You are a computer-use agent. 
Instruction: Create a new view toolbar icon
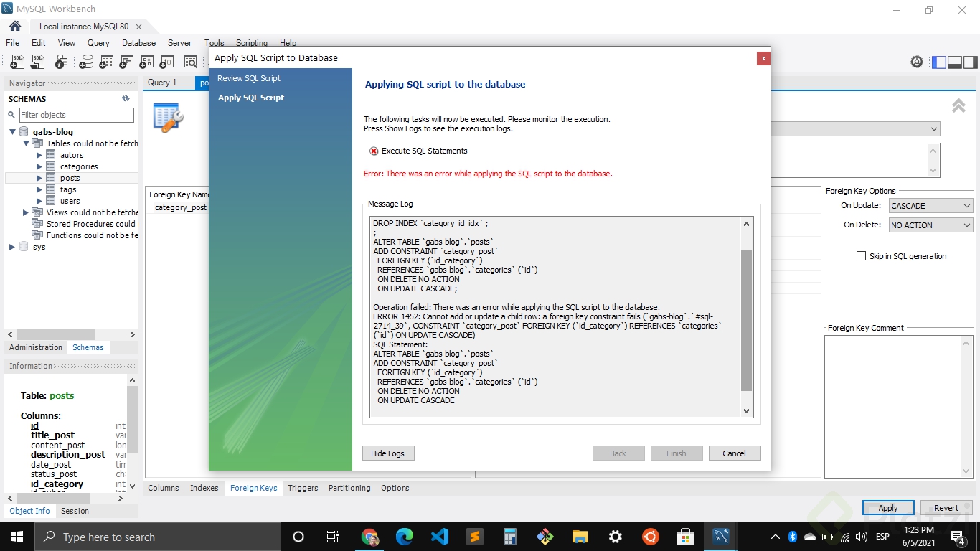pos(126,62)
